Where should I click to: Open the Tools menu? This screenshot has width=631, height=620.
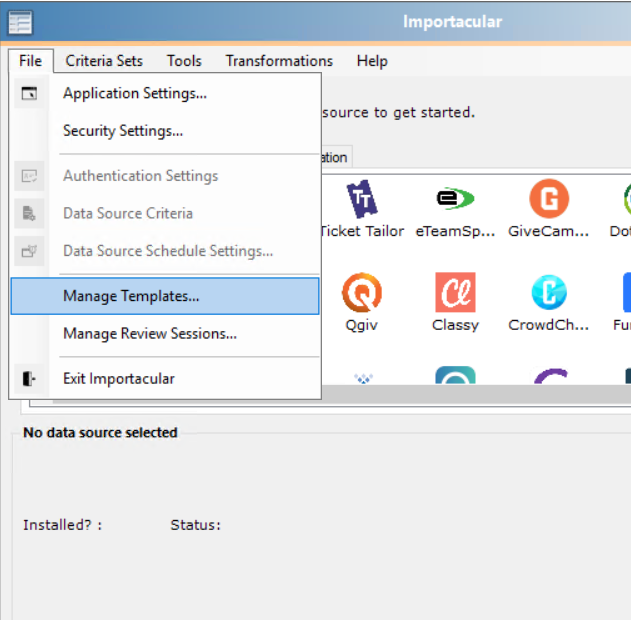coord(184,61)
